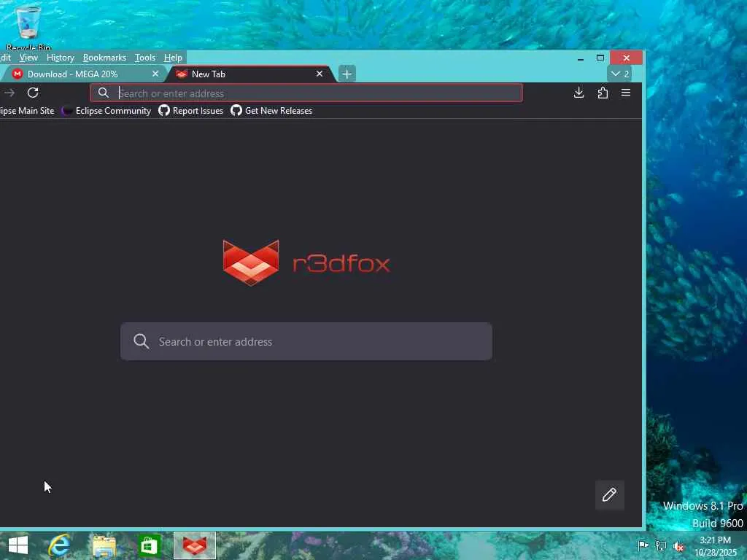Screen dimensions: 747x560
Task: Open Eclipse Community bookmark
Action: coord(107,111)
